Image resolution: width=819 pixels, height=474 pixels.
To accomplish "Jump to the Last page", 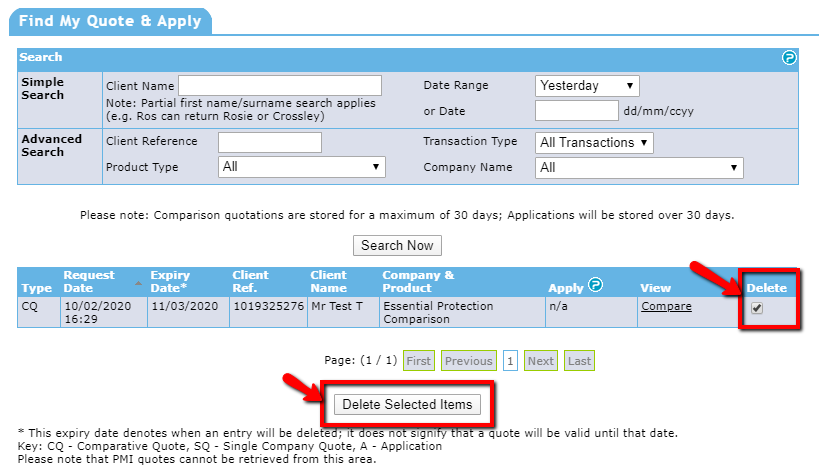I will pyautogui.click(x=579, y=361).
